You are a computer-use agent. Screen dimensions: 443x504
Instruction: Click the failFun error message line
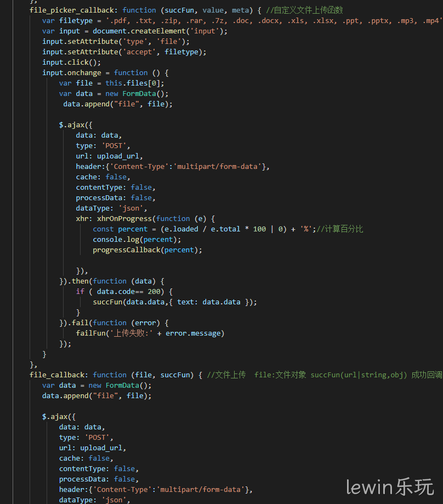click(150, 333)
